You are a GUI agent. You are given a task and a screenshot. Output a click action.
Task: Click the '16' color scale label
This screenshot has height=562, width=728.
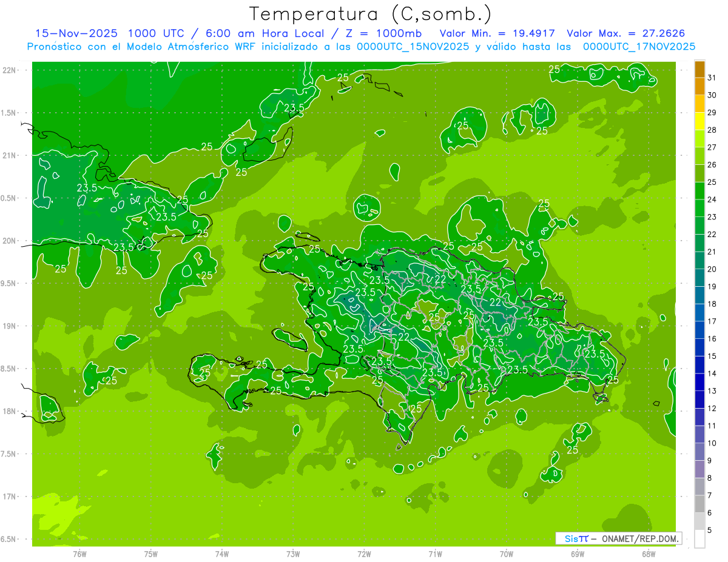click(712, 339)
